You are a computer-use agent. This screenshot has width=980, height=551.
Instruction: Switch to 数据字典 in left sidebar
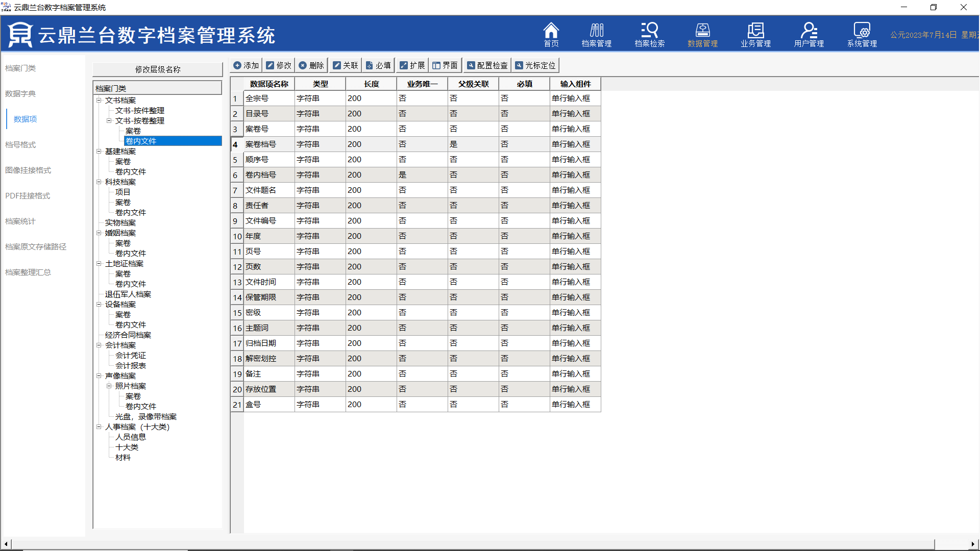pyautogui.click(x=20, y=93)
